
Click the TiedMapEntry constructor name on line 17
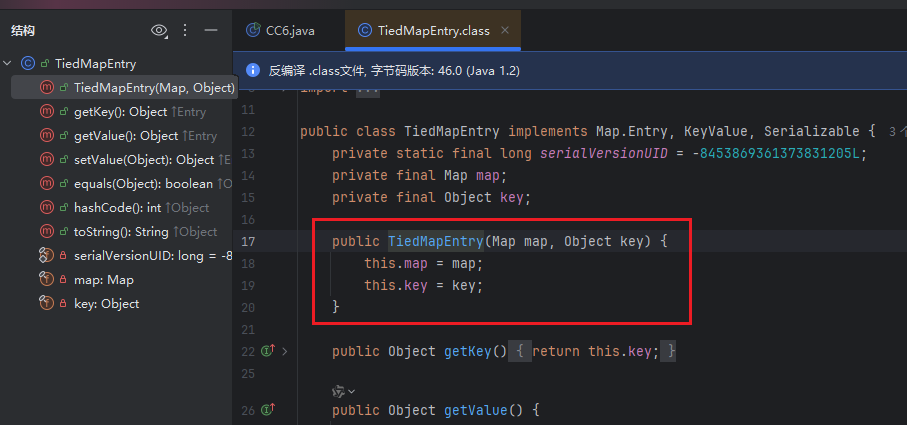(x=435, y=241)
